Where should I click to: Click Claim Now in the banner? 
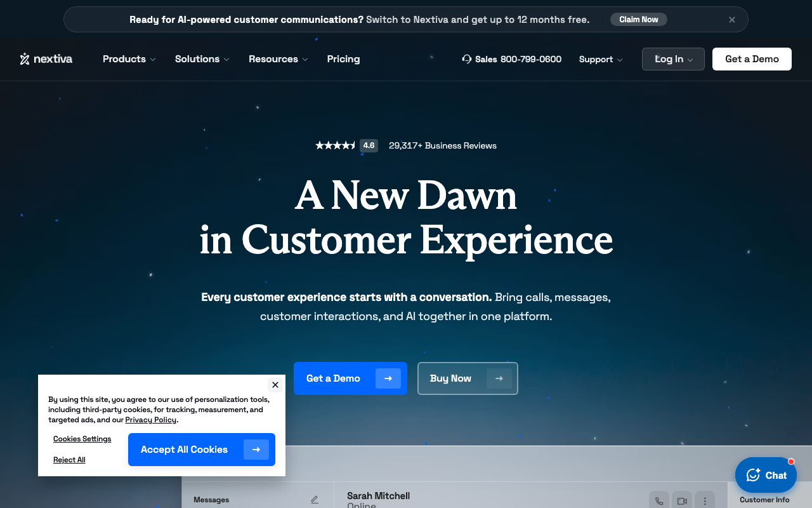tap(639, 20)
